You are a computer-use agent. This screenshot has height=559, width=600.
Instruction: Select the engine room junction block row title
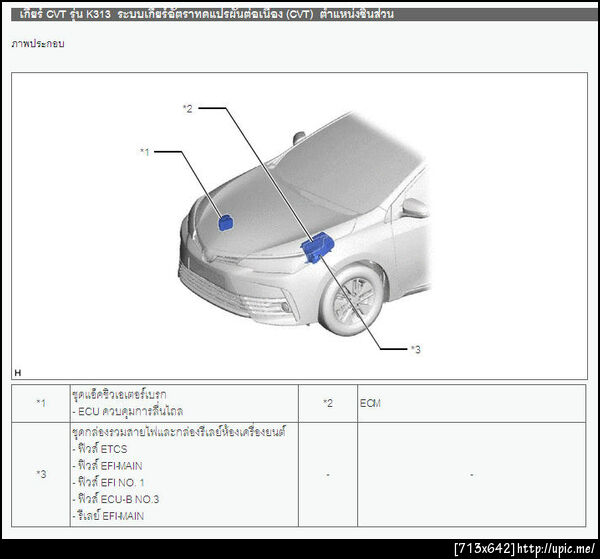(179, 432)
